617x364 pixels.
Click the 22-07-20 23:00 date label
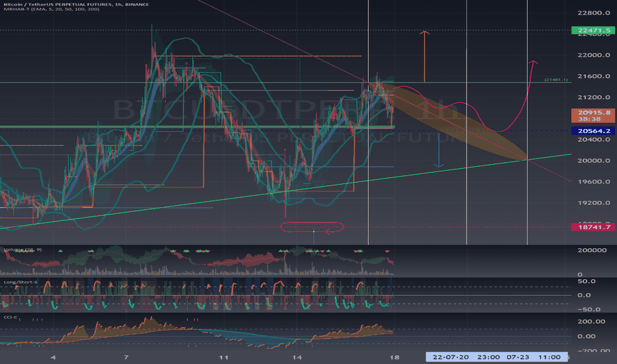click(466, 357)
